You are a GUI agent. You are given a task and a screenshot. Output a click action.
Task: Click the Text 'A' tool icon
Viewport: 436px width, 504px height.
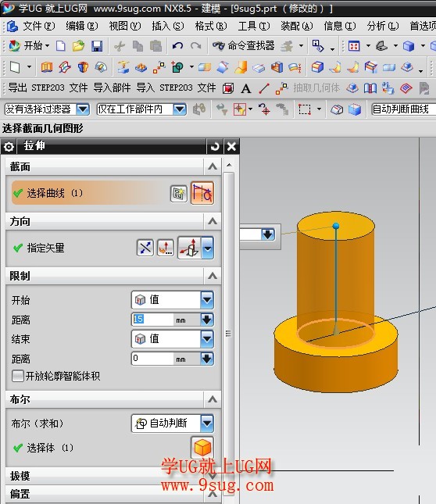pyautogui.click(x=246, y=88)
